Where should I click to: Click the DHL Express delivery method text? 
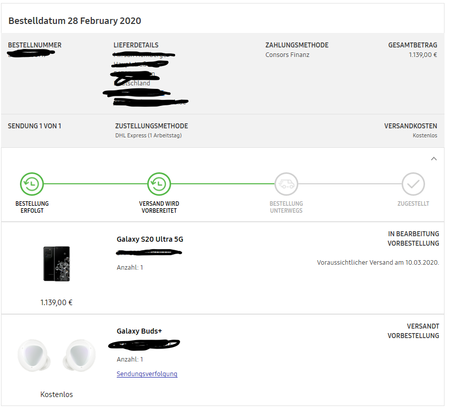(x=148, y=135)
